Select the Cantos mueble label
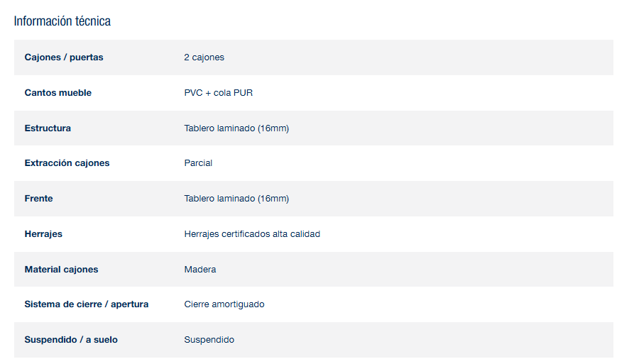 click(x=58, y=93)
